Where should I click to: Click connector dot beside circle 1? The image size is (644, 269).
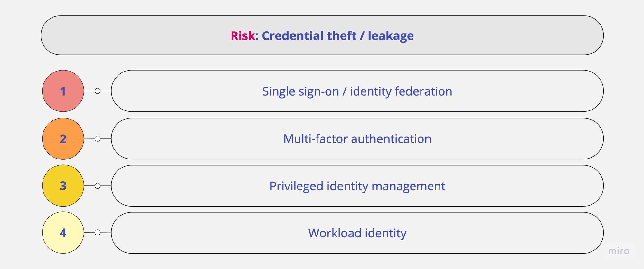[x=98, y=91]
